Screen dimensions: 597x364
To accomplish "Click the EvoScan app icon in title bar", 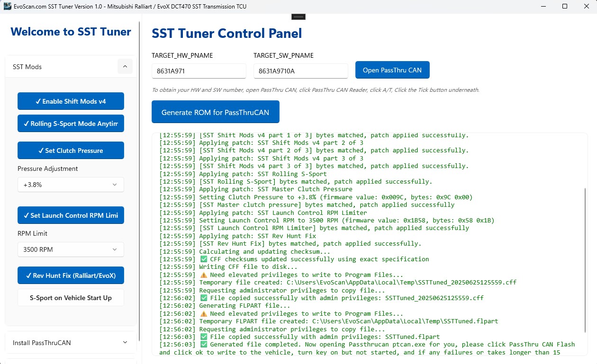I will tap(7, 7).
